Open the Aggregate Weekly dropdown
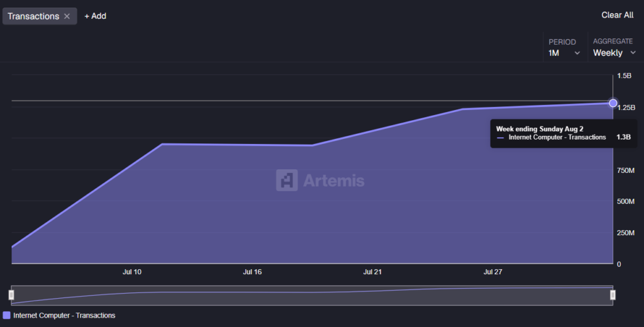Viewport: 644px width, 327px height. (x=614, y=48)
